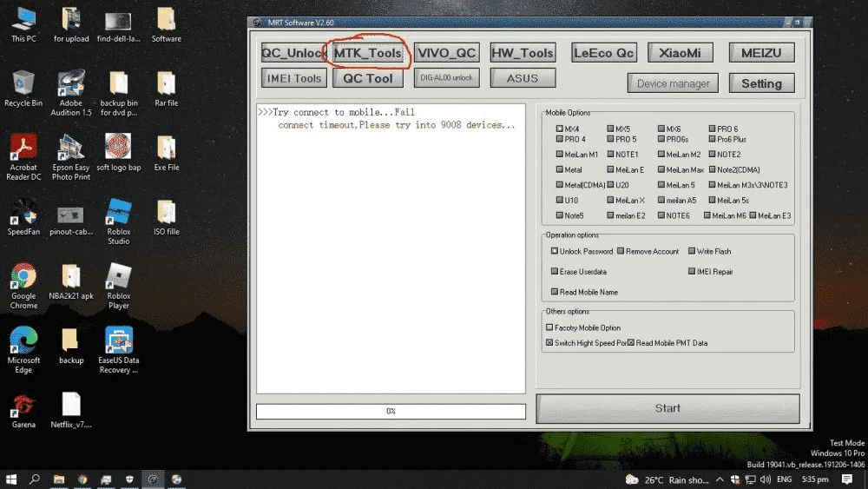Screen dimensions: 868x489
Task: Launch Google Chrome from desktop
Action: click(x=23, y=286)
